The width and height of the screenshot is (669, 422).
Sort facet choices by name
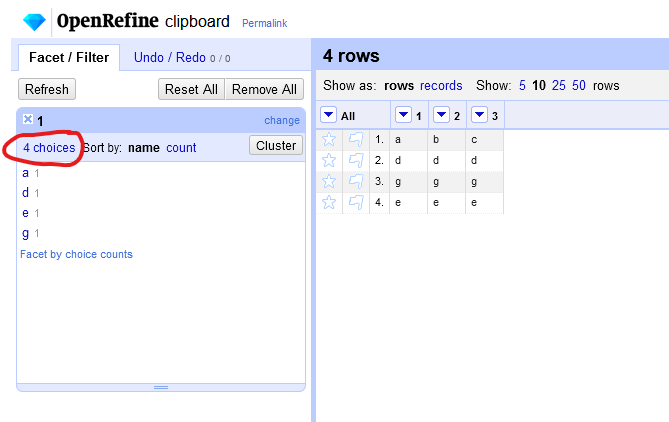coord(144,148)
